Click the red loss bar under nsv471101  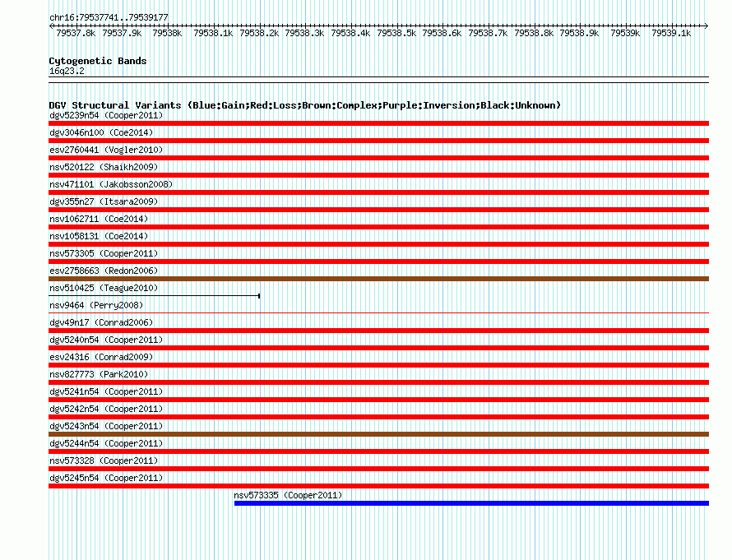[x=378, y=192]
